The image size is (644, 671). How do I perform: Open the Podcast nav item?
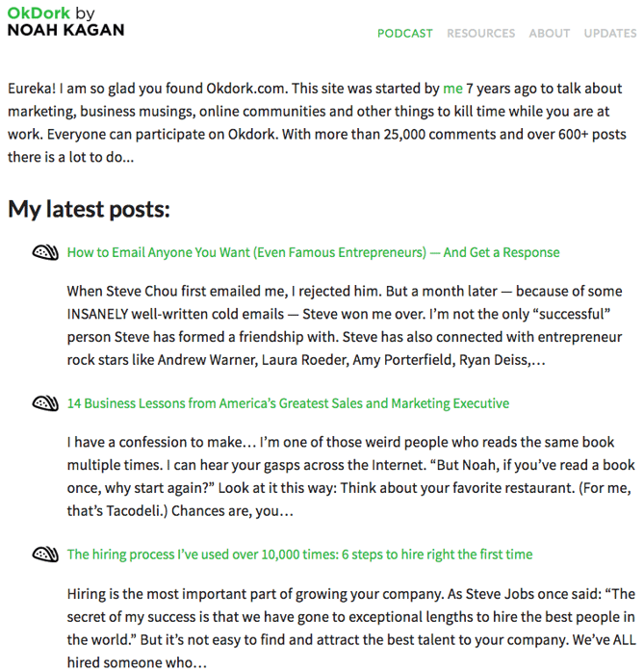(405, 33)
